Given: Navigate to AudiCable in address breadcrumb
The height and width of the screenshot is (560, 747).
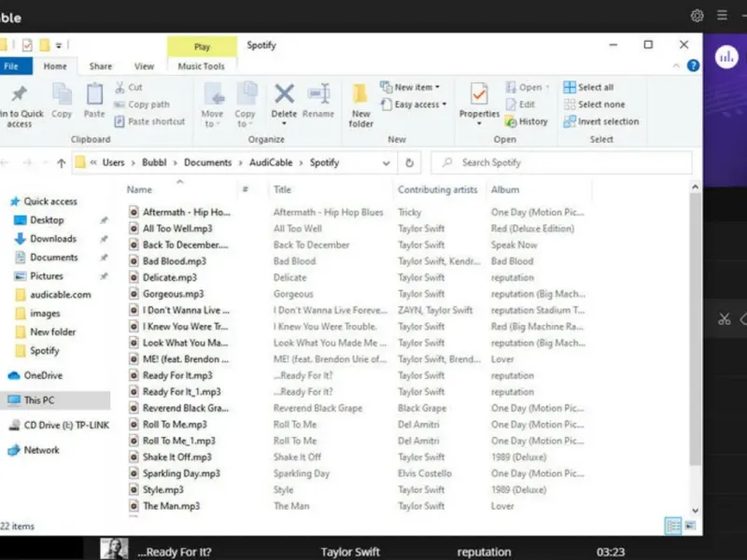Looking at the screenshot, I should pos(271,162).
